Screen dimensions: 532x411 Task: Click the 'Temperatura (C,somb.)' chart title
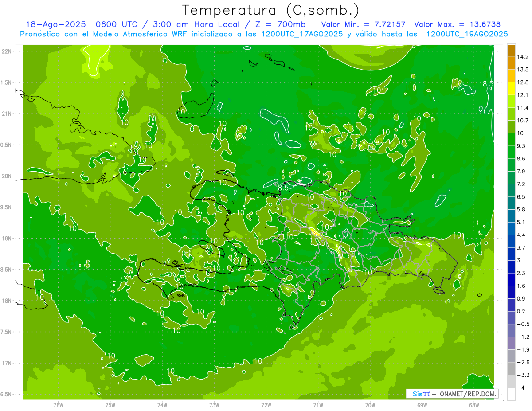point(270,10)
